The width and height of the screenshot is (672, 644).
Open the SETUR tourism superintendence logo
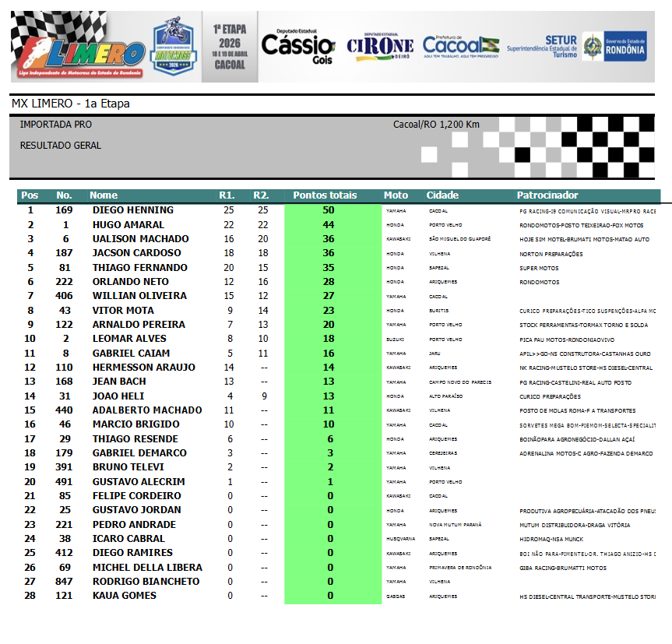point(543,48)
